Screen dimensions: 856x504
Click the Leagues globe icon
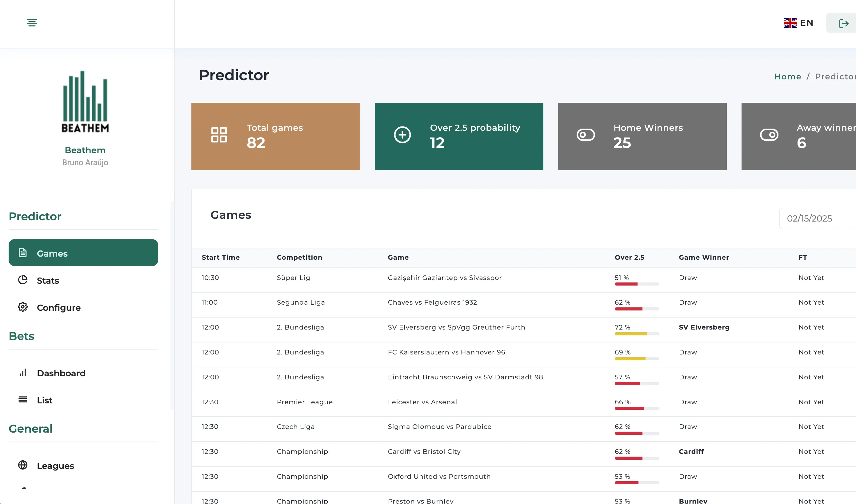tap(23, 465)
